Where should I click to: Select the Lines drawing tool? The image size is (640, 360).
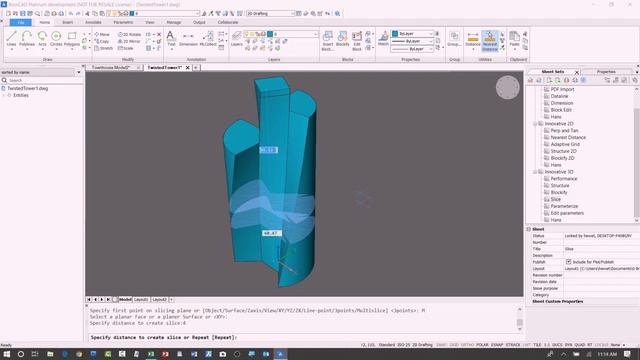11,39
